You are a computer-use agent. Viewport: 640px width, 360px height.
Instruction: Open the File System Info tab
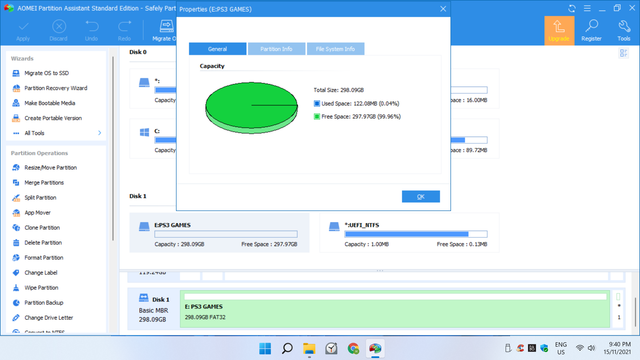click(x=336, y=49)
